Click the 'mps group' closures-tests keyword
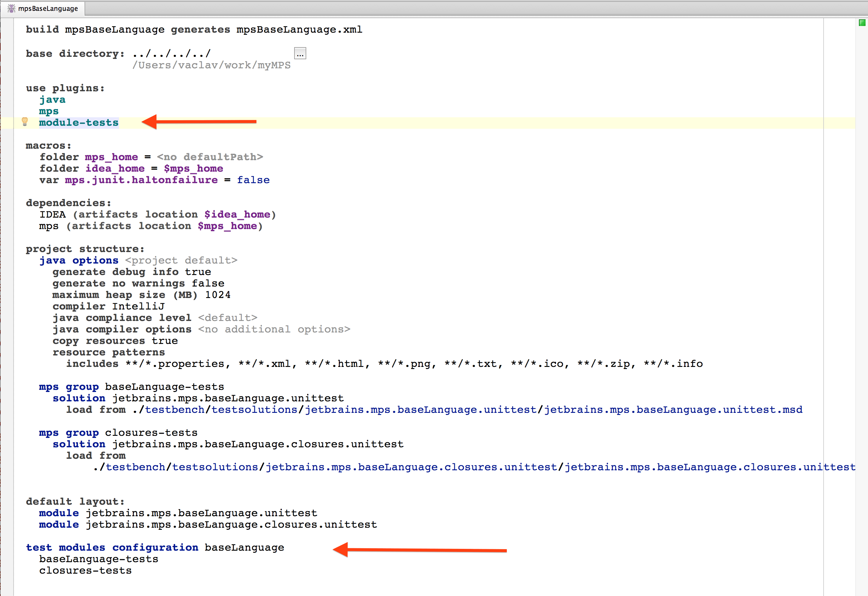Screen dimensions: 868x596 coord(69,433)
